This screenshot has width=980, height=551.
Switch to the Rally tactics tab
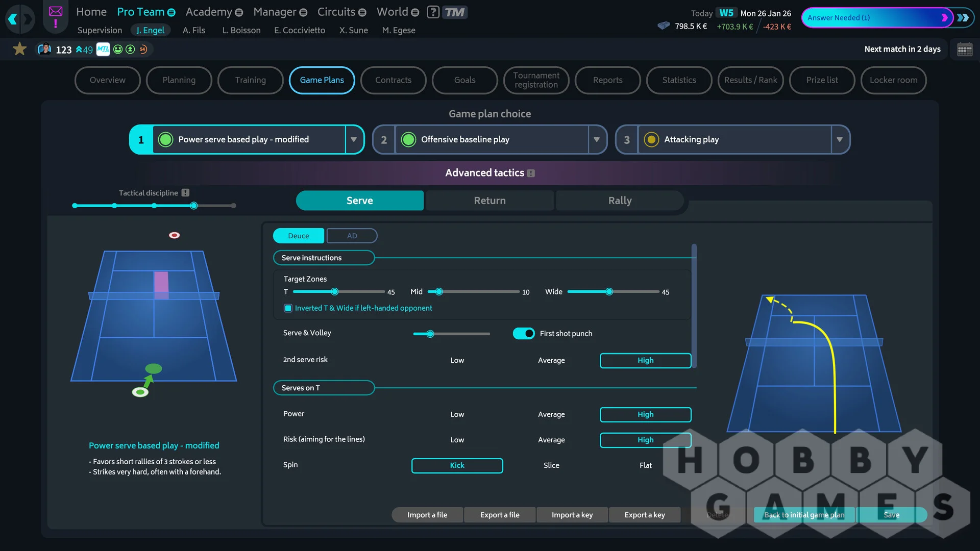tap(620, 201)
